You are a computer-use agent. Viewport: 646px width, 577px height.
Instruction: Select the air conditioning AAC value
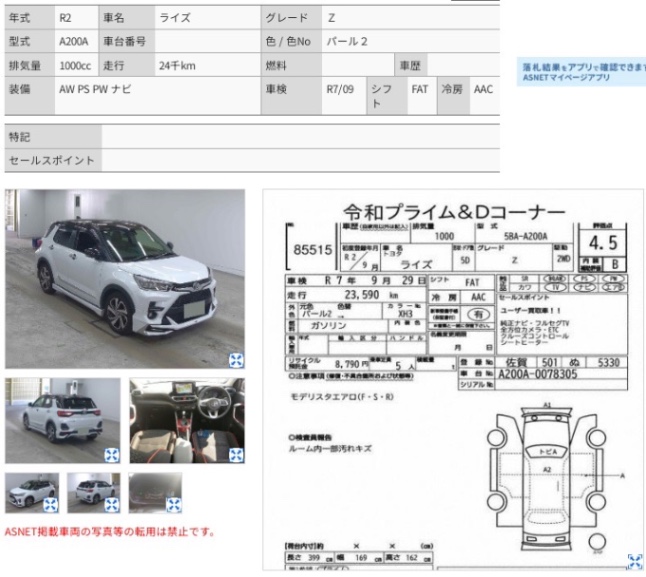(483, 89)
